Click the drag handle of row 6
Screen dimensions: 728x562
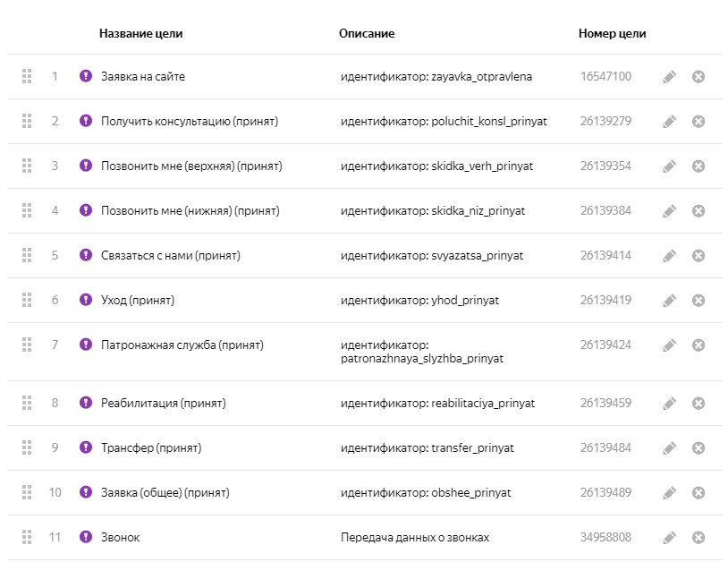click(x=27, y=300)
